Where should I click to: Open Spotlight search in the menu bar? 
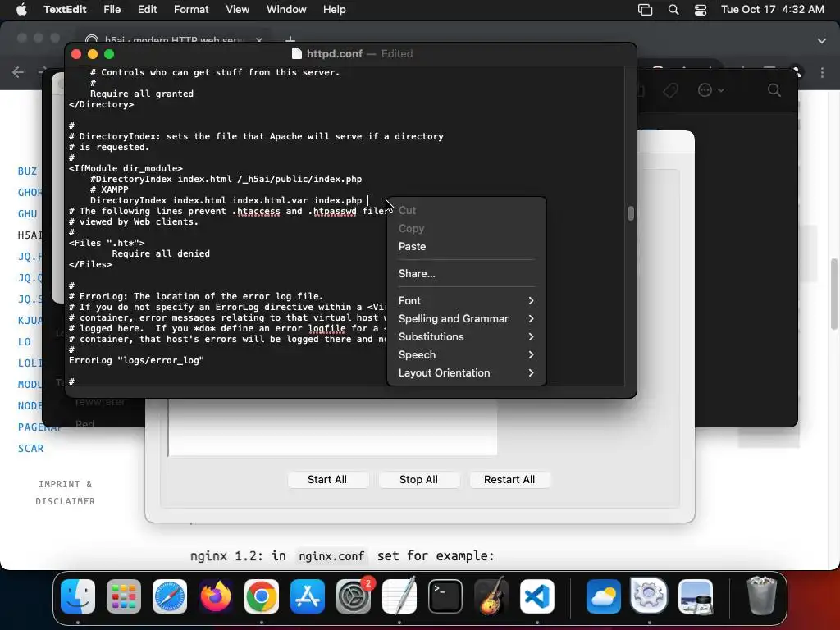tap(673, 10)
